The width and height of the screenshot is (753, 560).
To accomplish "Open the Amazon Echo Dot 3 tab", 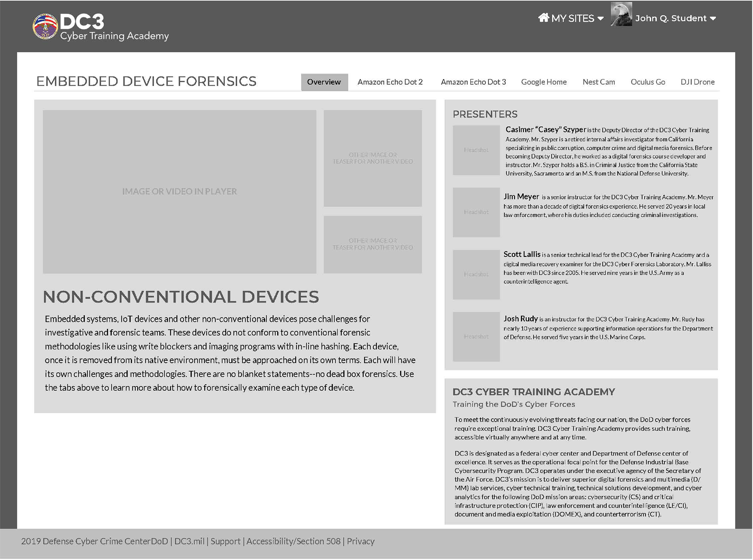I will tap(473, 82).
